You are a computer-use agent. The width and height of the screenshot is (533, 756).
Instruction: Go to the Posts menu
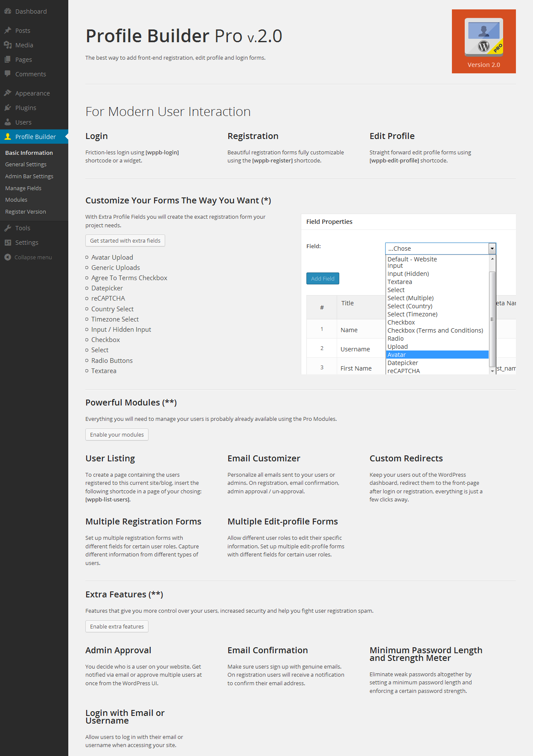pos(34,30)
